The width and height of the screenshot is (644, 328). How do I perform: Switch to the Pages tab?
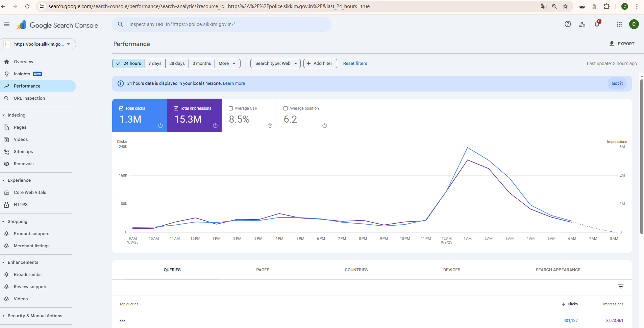tap(263, 270)
